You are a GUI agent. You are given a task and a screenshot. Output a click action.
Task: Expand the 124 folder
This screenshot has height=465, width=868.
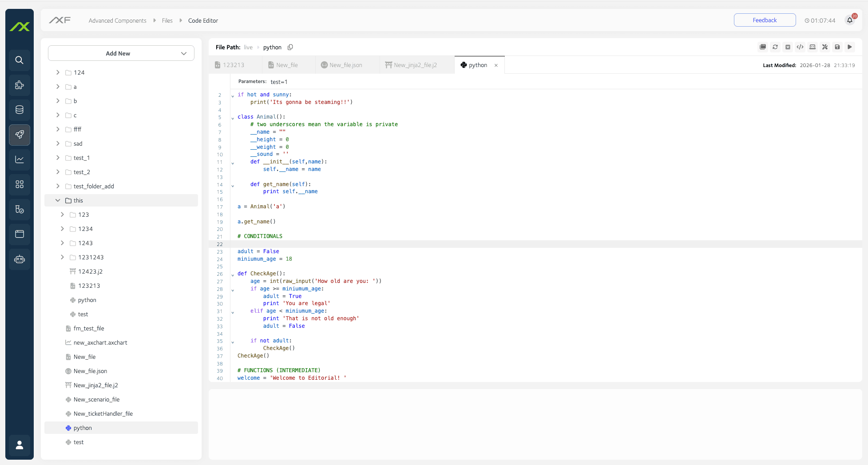(58, 72)
